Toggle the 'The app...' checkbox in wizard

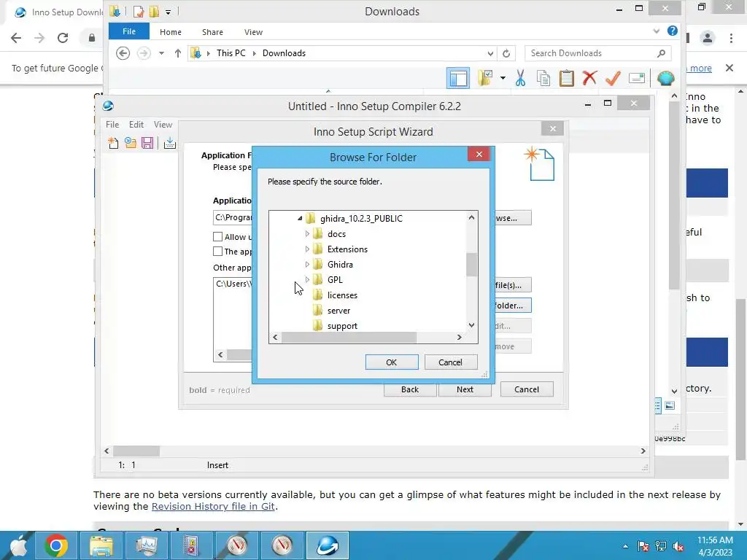[x=217, y=252]
